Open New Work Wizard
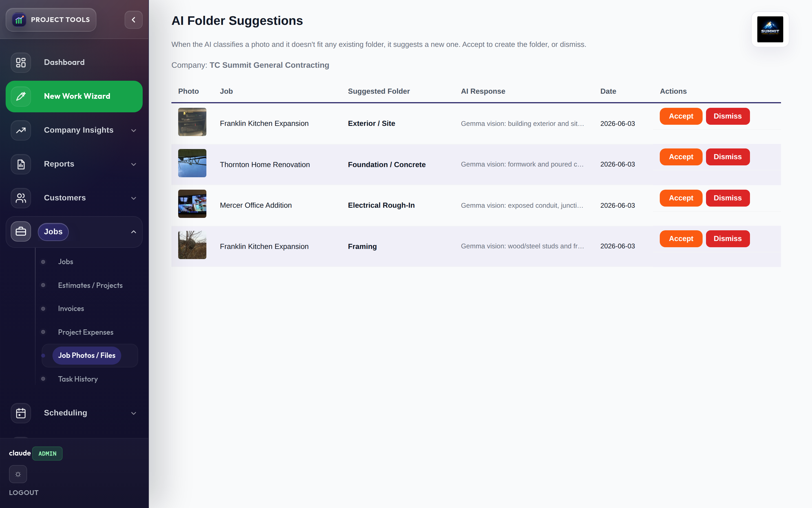This screenshot has width=812, height=508. coord(74,97)
